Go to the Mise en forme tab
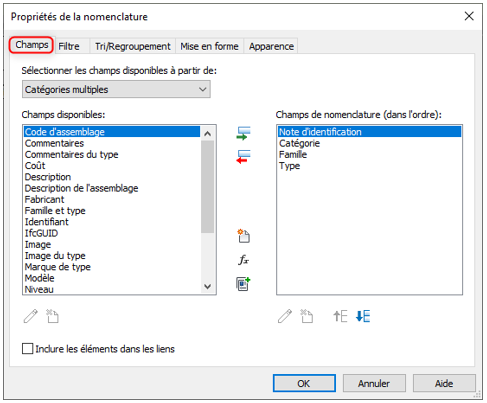Image resolution: width=487 pixels, height=403 pixels. click(209, 46)
